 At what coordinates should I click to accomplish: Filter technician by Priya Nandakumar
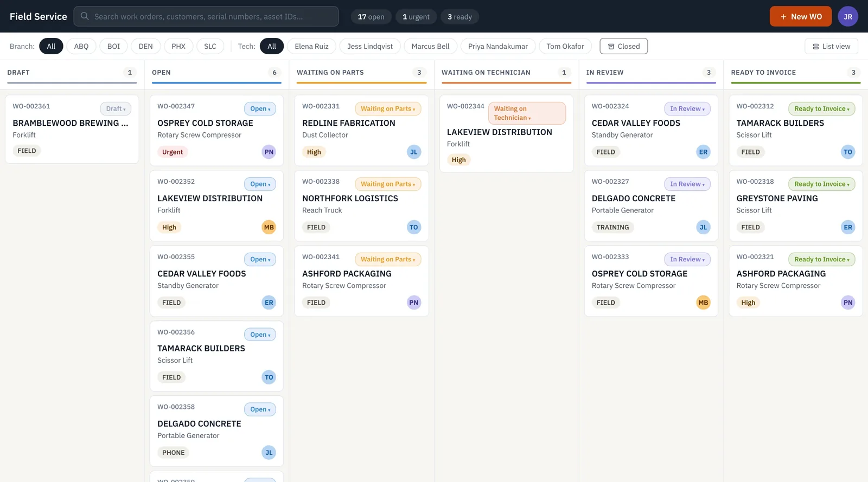coord(498,46)
